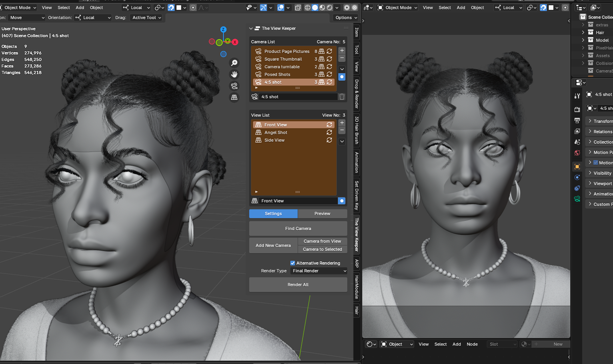Image resolution: width=613 pixels, height=364 pixels.
Task: Open the World properties tab (red globe icon)
Action: [x=577, y=153]
